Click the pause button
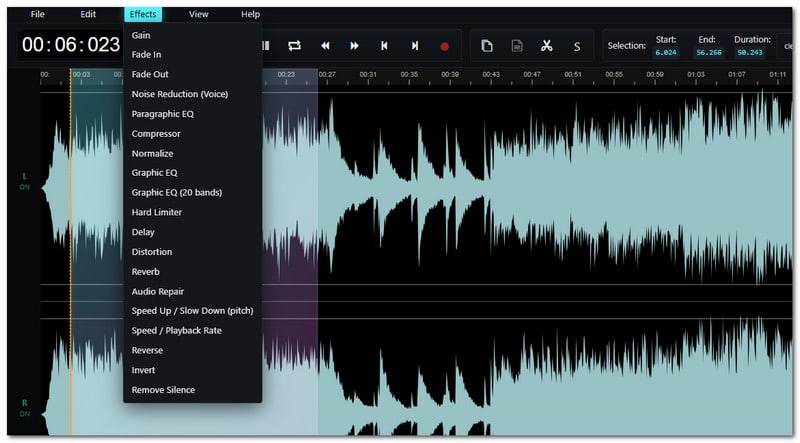800x443 pixels. pyautogui.click(x=265, y=46)
